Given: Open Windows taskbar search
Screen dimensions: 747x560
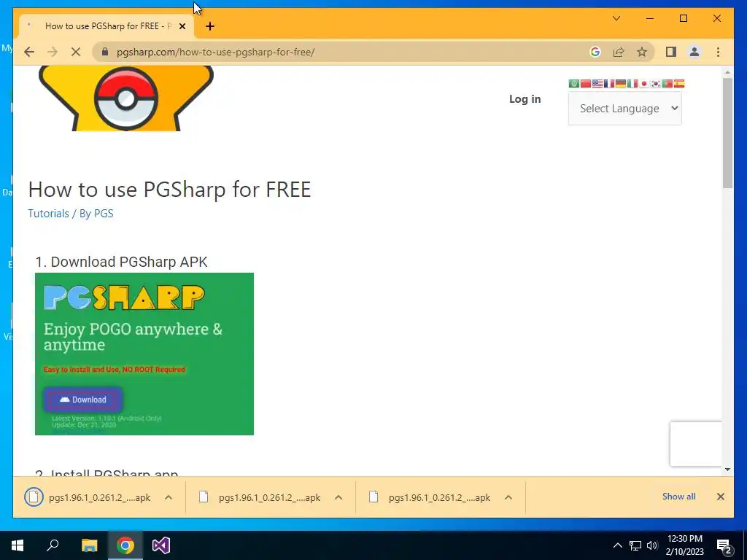Looking at the screenshot, I should [x=53, y=545].
